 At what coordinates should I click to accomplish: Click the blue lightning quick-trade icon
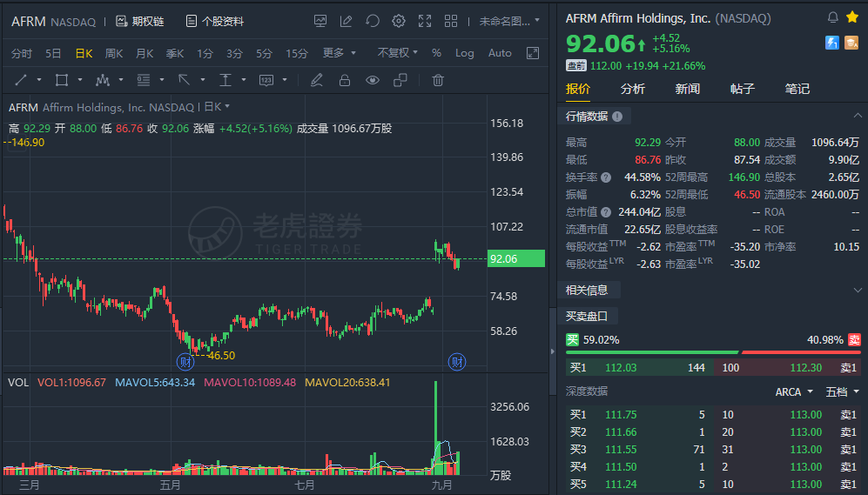pyautogui.click(x=832, y=43)
